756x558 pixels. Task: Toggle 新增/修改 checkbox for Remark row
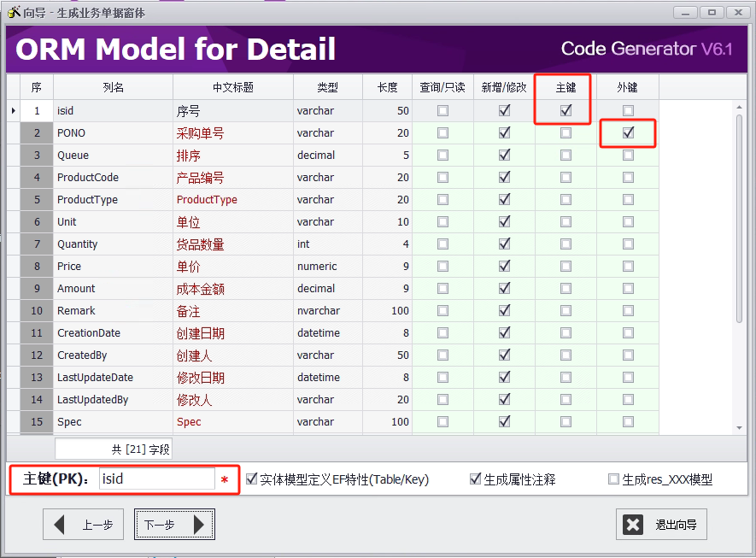(x=504, y=310)
